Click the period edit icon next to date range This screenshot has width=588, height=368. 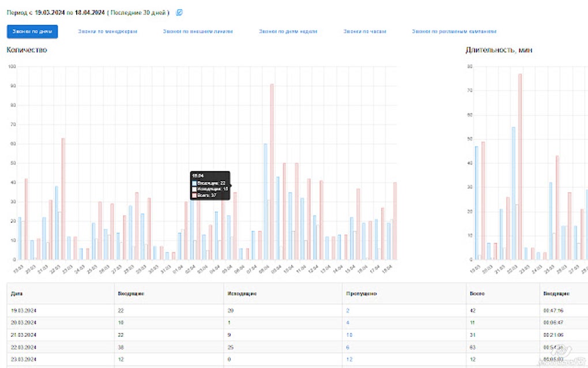click(x=179, y=12)
